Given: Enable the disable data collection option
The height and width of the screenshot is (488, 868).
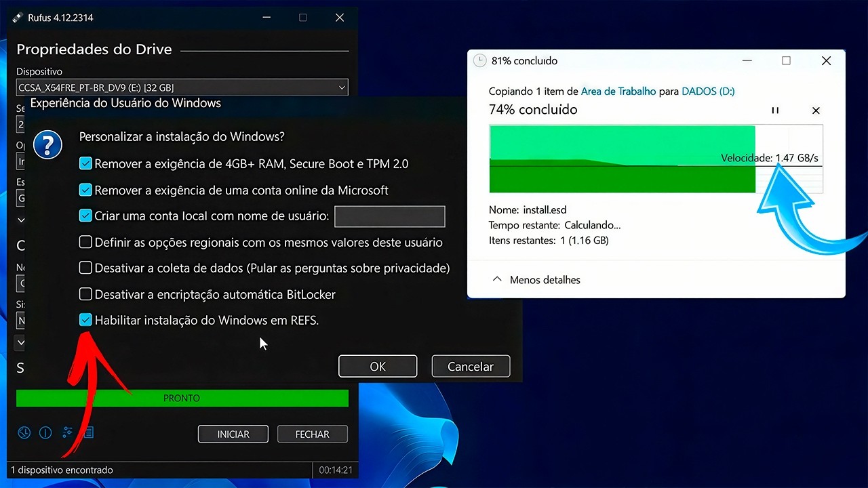Looking at the screenshot, I should tap(85, 268).
